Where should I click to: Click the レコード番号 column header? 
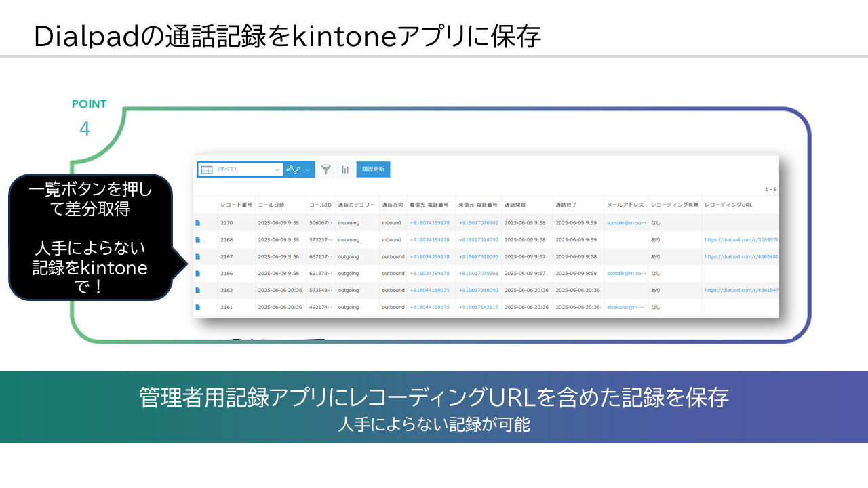pyautogui.click(x=237, y=205)
